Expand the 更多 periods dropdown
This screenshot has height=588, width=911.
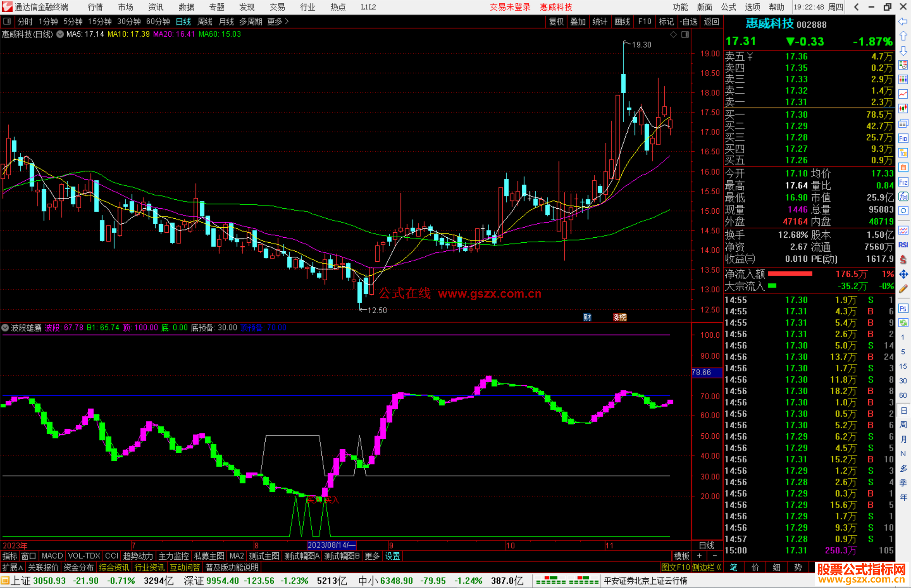click(x=278, y=21)
